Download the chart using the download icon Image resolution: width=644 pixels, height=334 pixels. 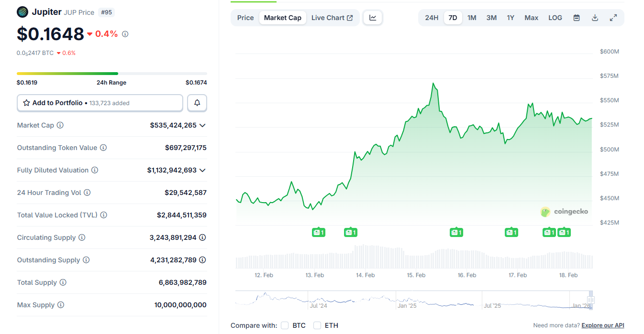tap(595, 17)
